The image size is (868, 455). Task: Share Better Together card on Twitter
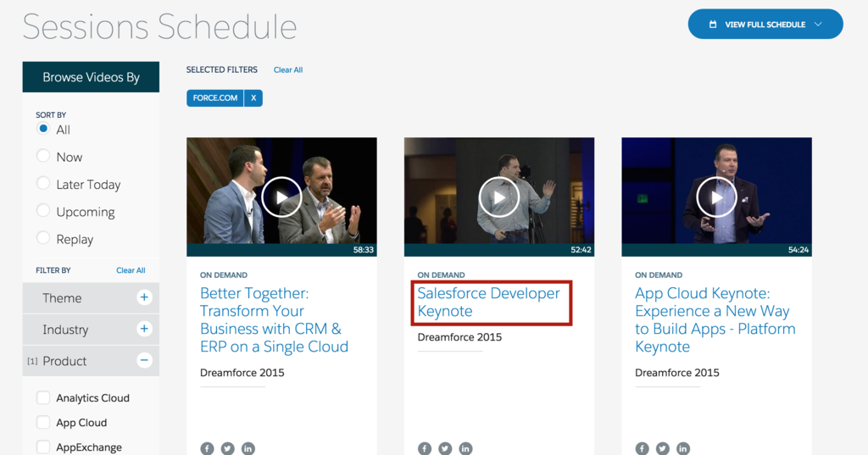click(x=227, y=448)
